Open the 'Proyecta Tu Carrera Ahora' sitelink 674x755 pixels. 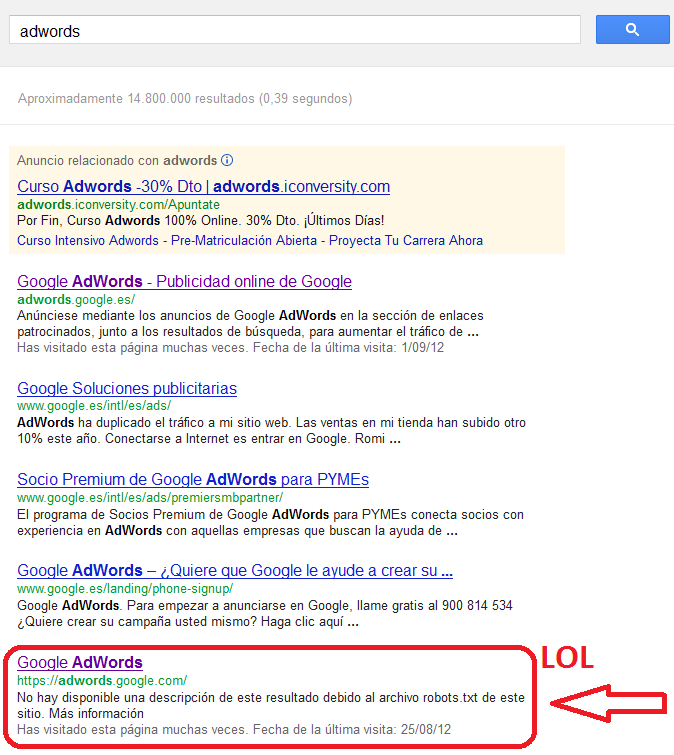(406, 240)
